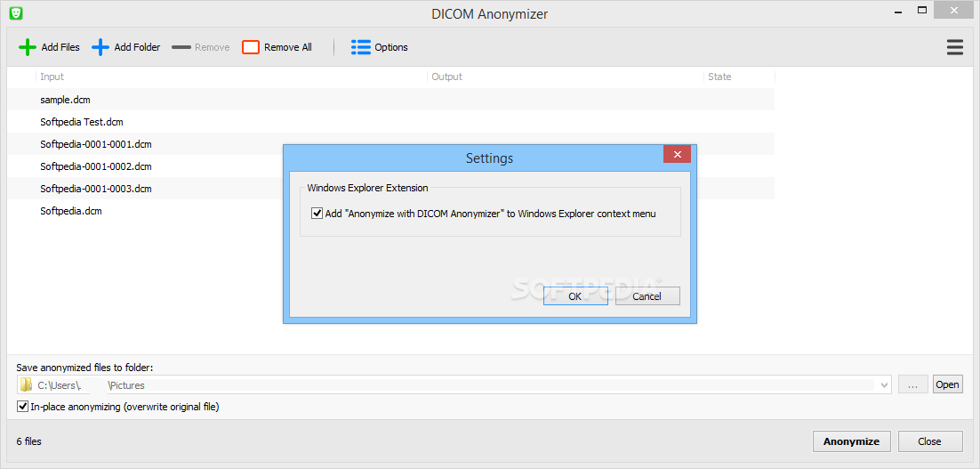The width and height of the screenshot is (980, 469).
Task: Click the browse ellipsis button
Action: tap(913, 384)
